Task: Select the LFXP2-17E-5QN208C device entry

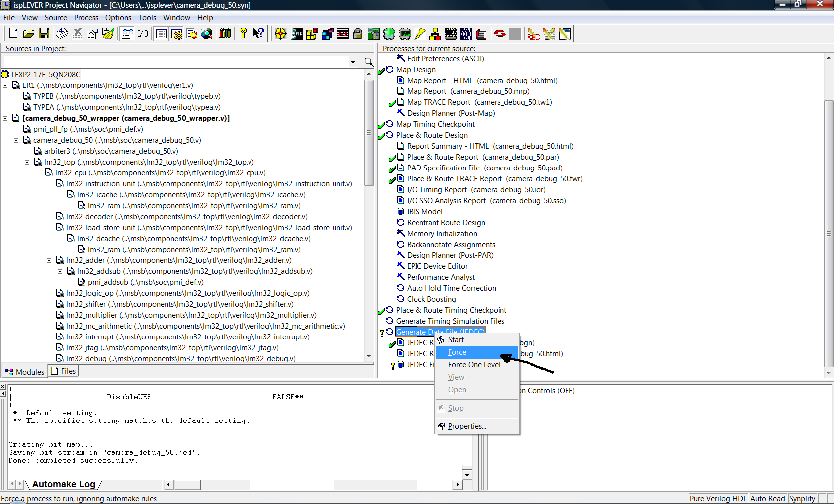Action: click(x=41, y=75)
